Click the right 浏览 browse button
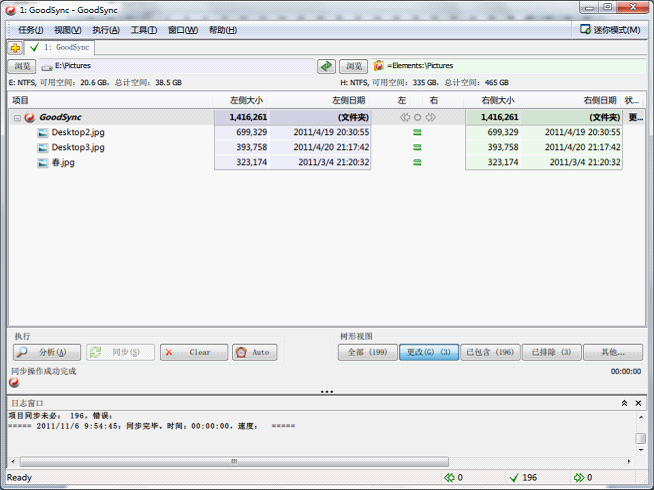This screenshot has height=490, width=654. [x=354, y=66]
